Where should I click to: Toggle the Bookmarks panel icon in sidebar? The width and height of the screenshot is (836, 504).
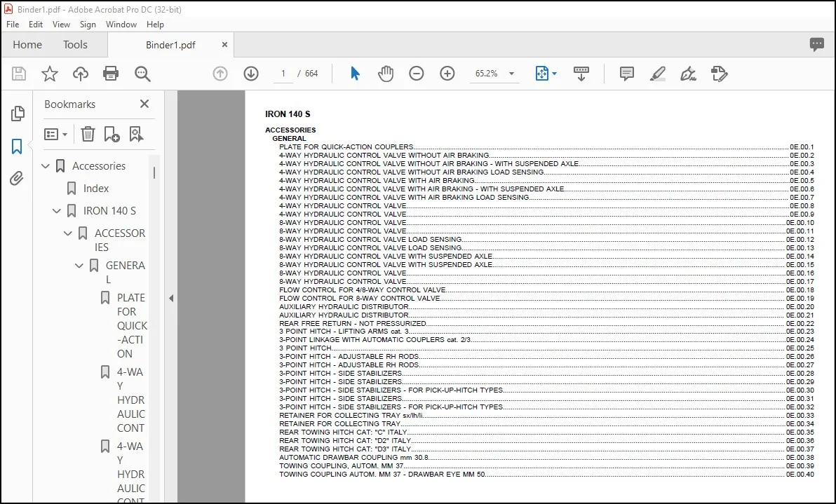click(x=17, y=147)
